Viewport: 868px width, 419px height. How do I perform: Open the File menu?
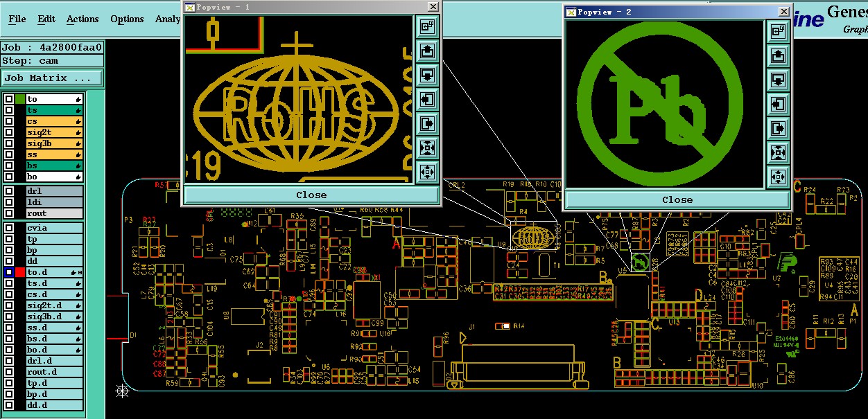[17, 19]
